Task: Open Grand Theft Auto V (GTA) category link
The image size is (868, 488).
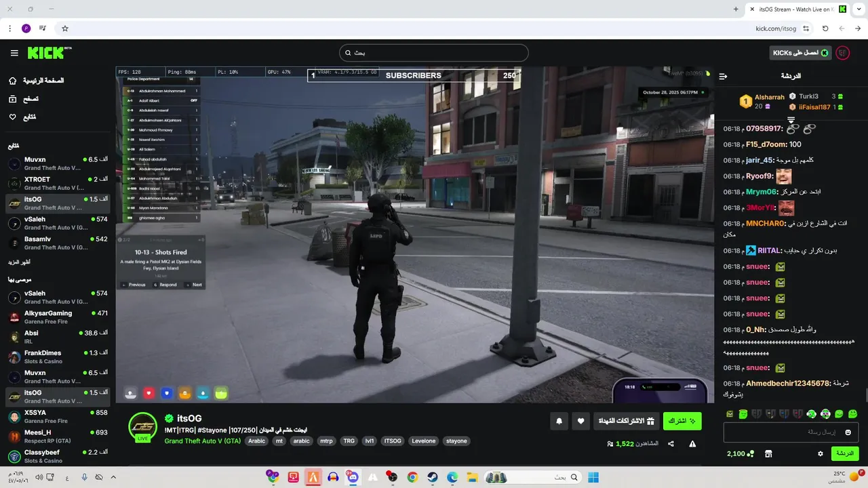Action: click(x=202, y=441)
